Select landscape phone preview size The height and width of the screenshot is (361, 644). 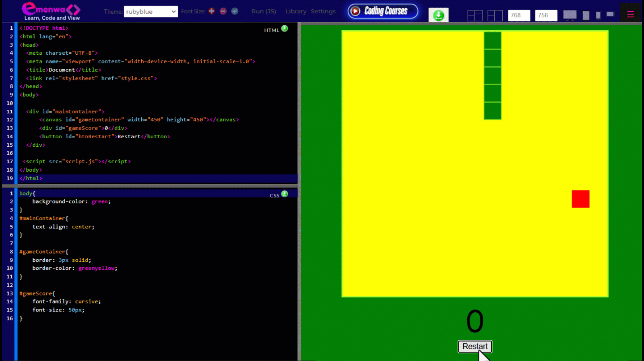point(611,14)
